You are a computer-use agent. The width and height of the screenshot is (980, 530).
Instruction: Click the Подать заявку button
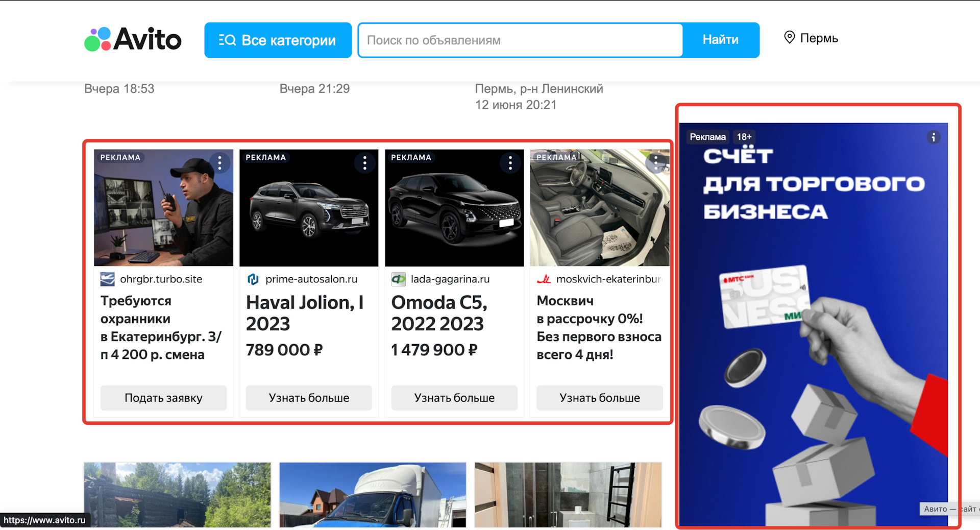163,398
